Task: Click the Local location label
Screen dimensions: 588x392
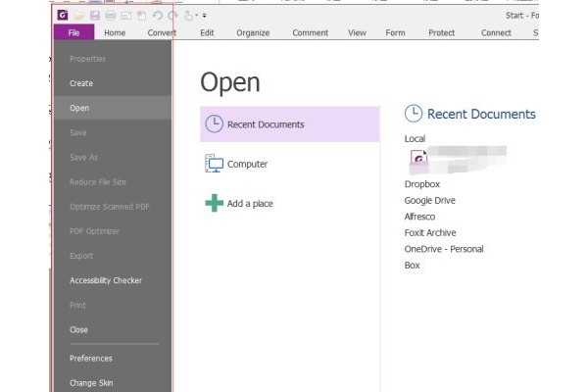Action: pos(415,139)
